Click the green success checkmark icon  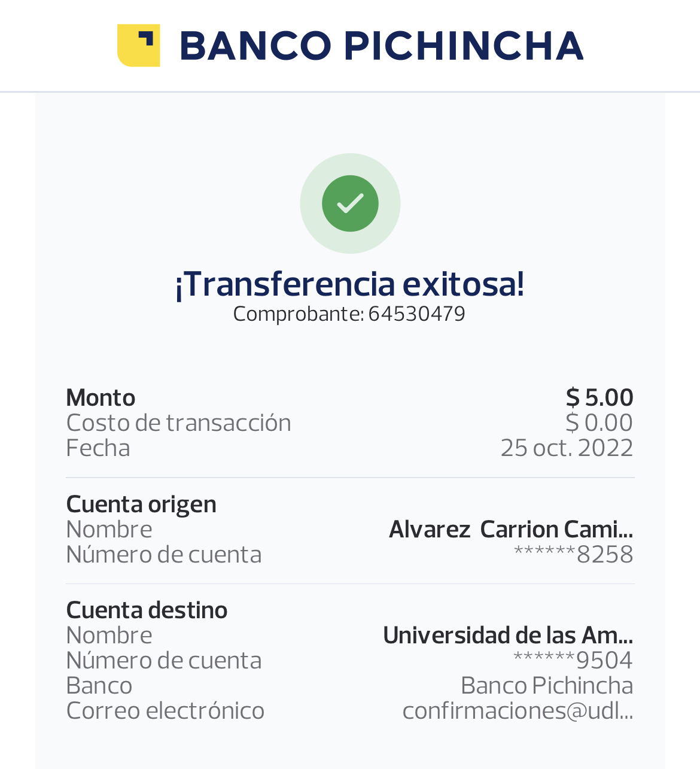point(350,203)
